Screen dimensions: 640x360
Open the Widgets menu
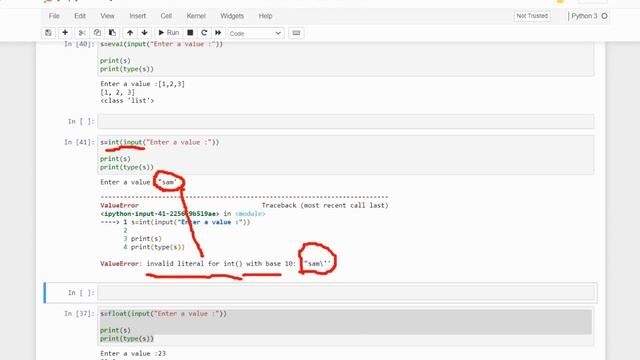tap(232, 16)
